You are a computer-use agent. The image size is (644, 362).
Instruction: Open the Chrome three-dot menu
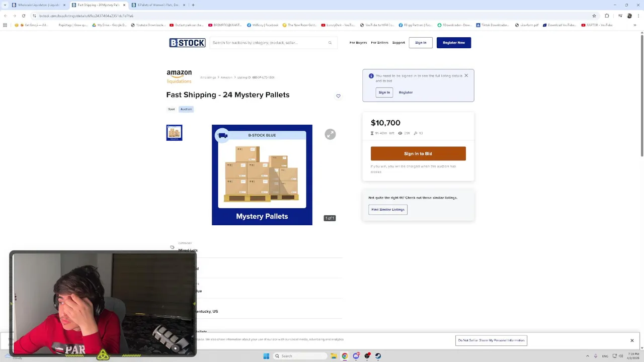tap(638, 16)
